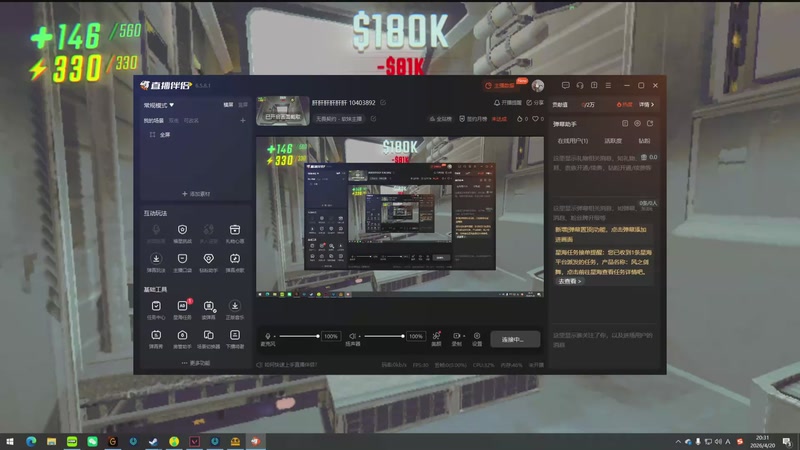
Task: Open the 主播口袋 icon
Action: [x=182, y=259]
